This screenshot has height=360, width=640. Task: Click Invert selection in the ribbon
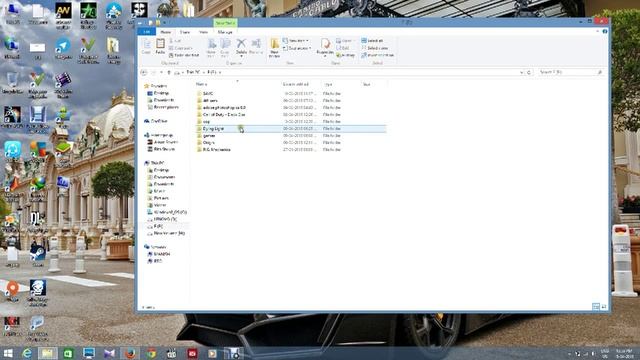click(378, 55)
